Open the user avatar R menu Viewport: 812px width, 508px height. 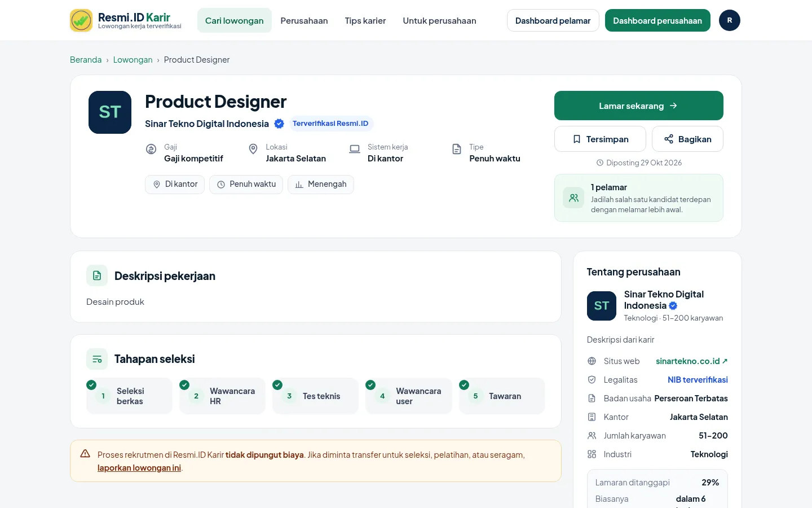click(730, 20)
